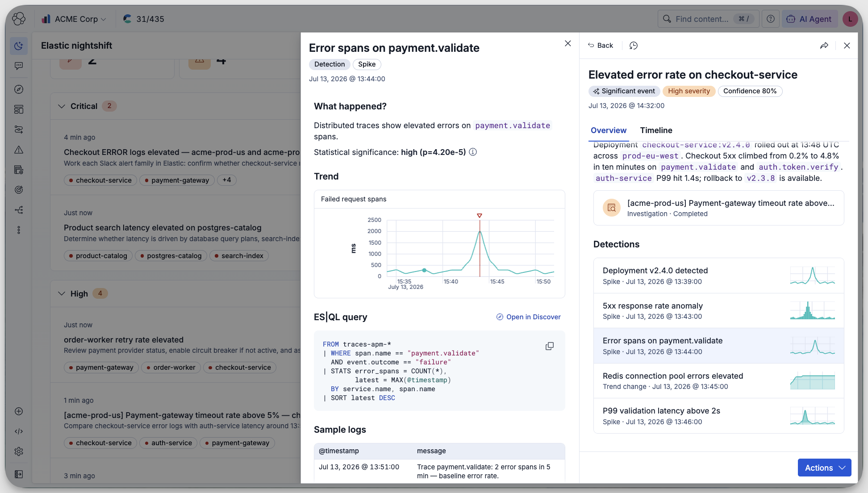
Task: Click the +4 more services tag
Action: click(x=227, y=180)
